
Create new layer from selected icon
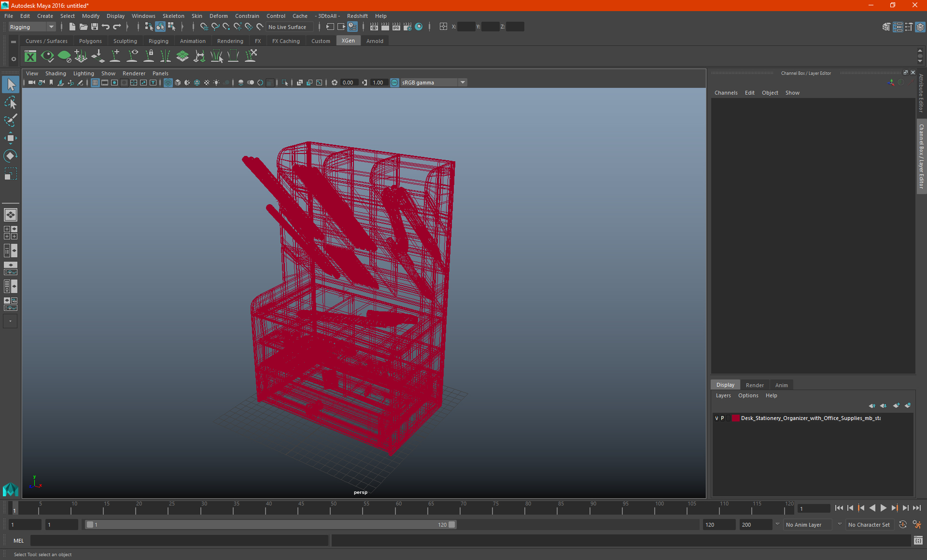pos(908,406)
